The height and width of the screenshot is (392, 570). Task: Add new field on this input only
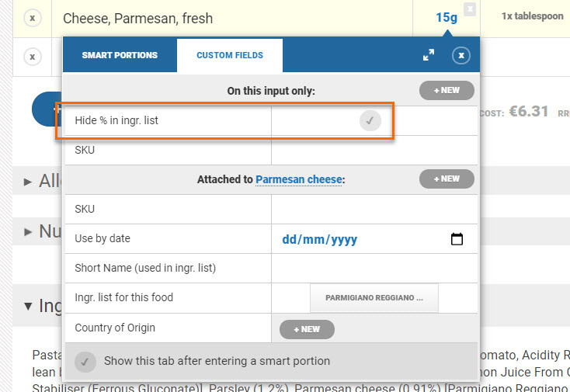click(x=447, y=91)
